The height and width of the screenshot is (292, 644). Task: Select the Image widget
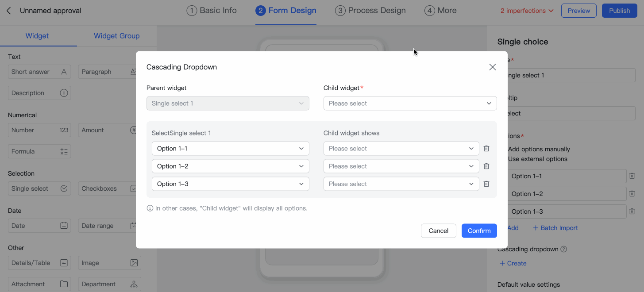point(109,262)
